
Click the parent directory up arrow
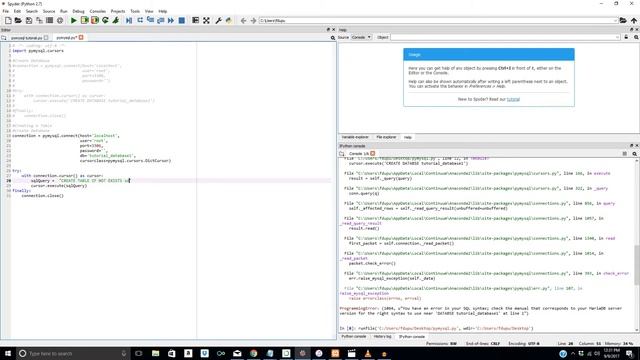(633, 20)
